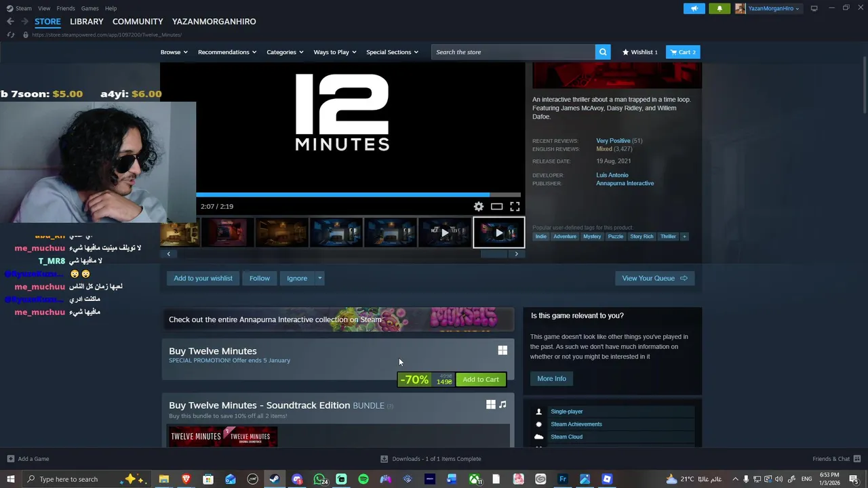Seek the trailer progress bar
This screenshot has width=868, height=488.
click(x=359, y=195)
